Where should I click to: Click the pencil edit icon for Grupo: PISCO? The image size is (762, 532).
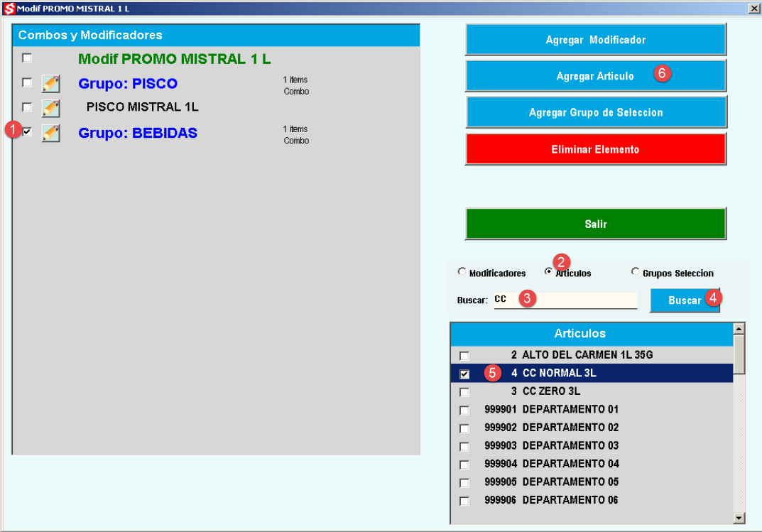point(50,84)
